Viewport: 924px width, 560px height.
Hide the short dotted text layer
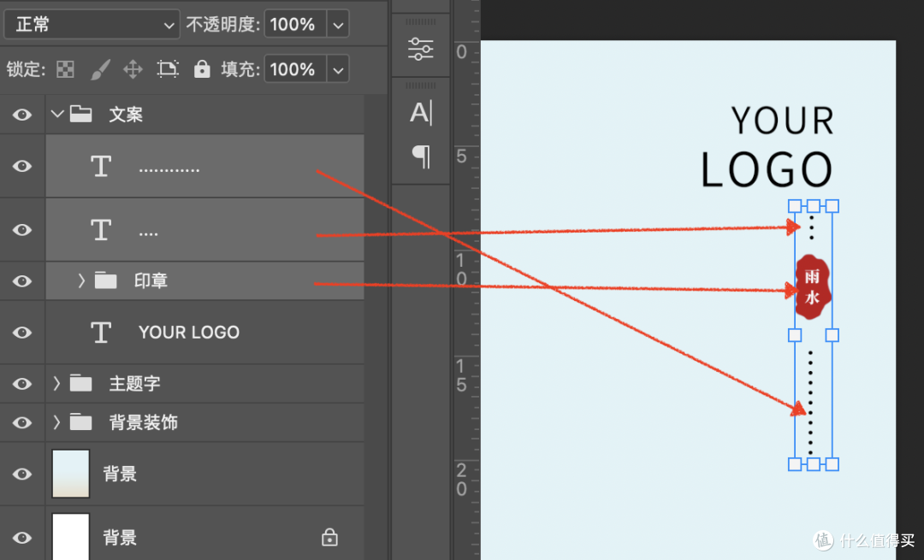pyautogui.click(x=22, y=230)
